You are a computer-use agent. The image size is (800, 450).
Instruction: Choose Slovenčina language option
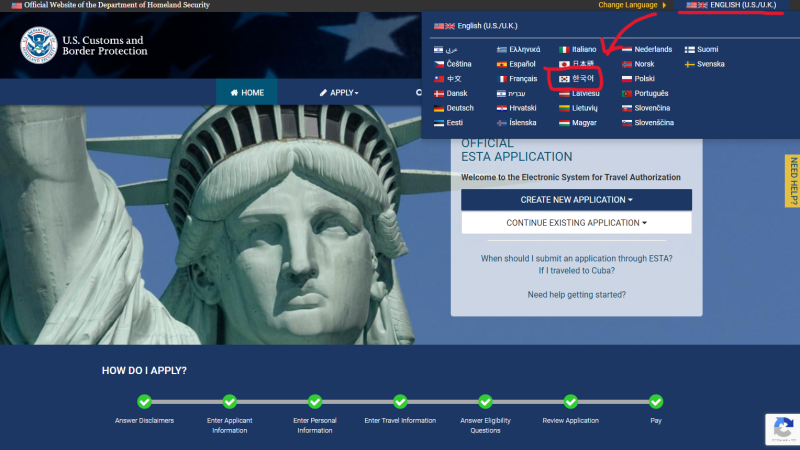[646, 108]
